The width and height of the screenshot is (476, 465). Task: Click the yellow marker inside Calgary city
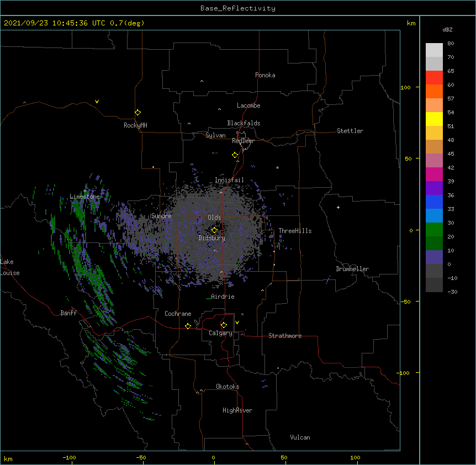224,325
